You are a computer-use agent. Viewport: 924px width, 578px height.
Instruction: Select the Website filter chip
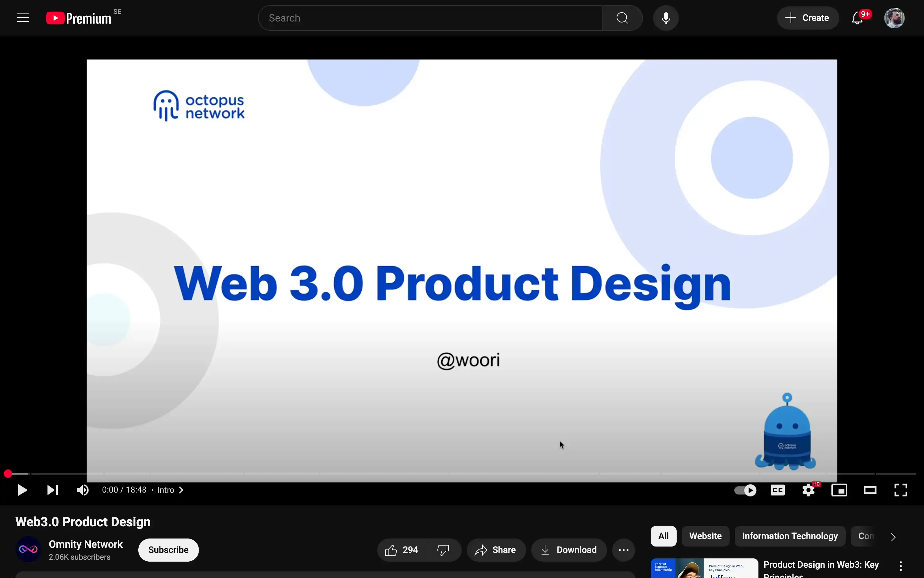point(705,536)
